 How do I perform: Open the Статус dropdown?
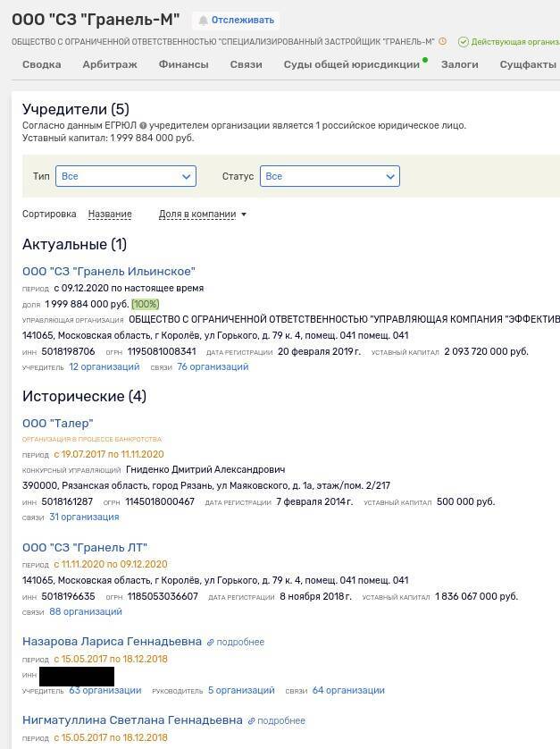[330, 176]
